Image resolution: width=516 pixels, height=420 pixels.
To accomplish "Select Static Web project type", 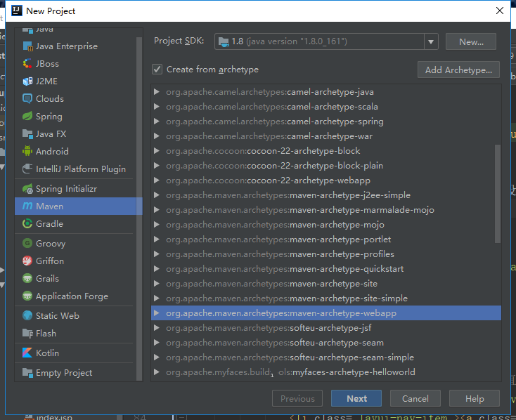I will (75, 316).
